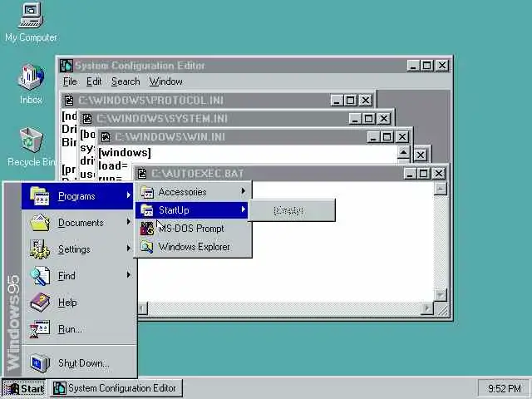Click the WIN.INI scroll up arrow
532x399 pixels.
tap(403, 153)
